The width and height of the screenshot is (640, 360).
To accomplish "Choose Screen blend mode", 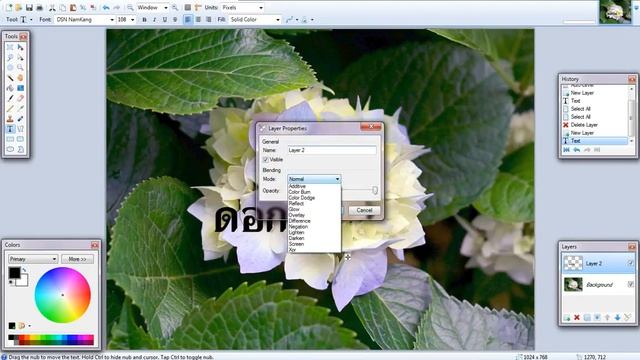I will (314, 244).
